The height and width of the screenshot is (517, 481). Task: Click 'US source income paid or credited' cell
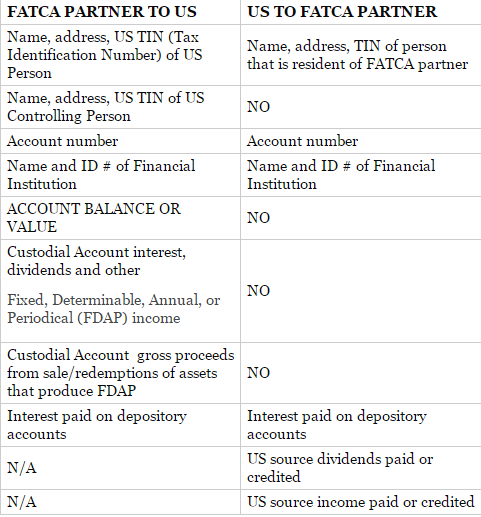point(360,502)
